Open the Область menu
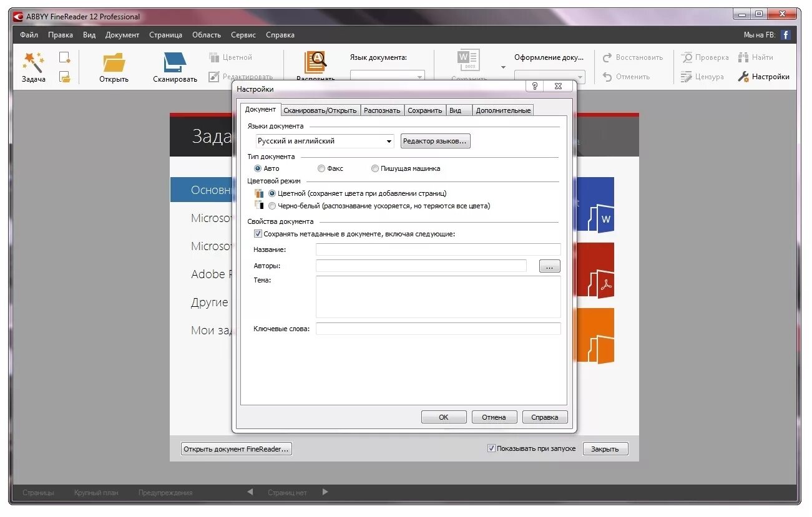Viewport: 812px width, 517px height. pos(207,35)
